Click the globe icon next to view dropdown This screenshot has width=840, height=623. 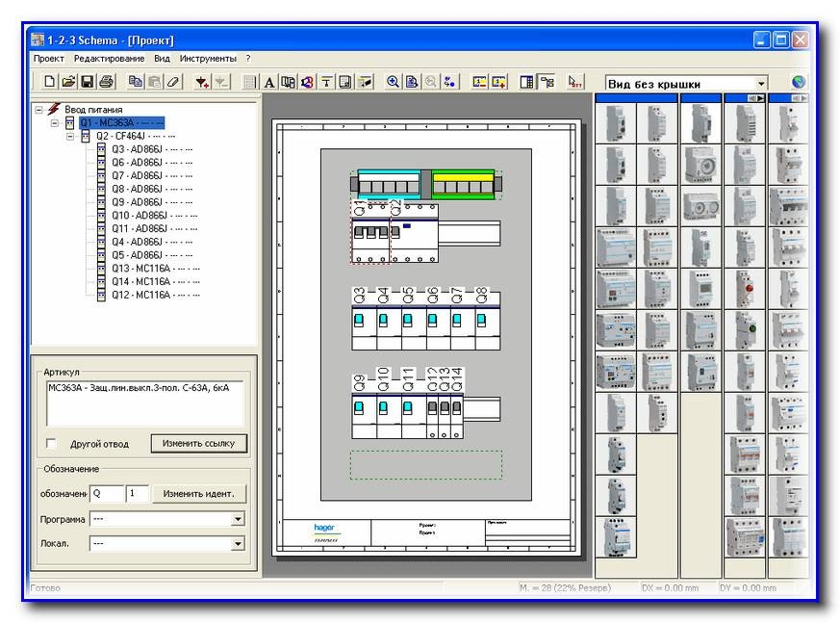798,84
